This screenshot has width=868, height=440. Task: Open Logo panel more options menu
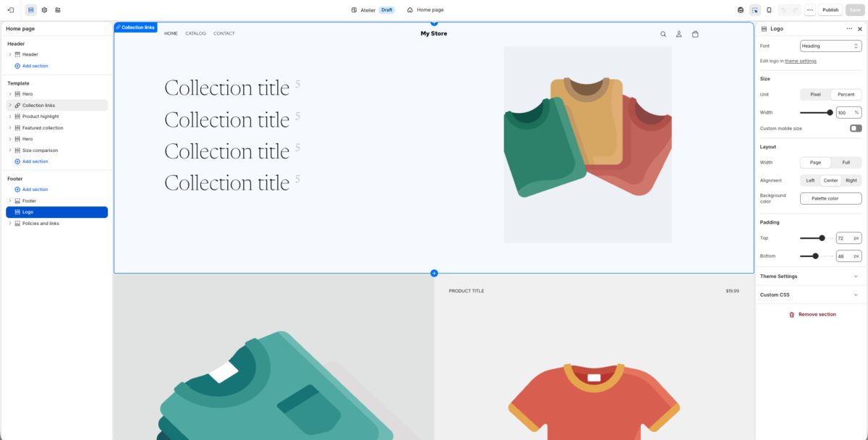coord(849,29)
